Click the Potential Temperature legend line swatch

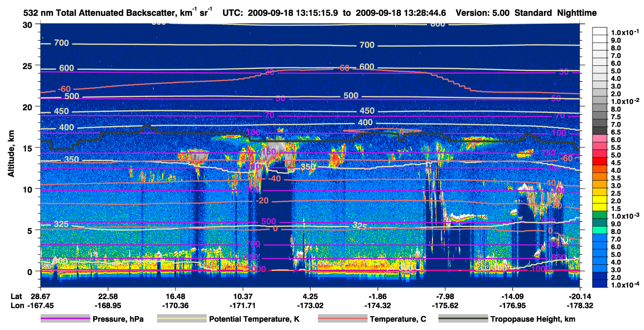[x=182, y=319]
